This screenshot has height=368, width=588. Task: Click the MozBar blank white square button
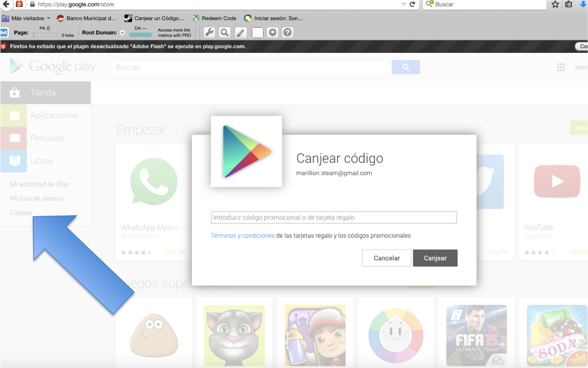tap(257, 32)
